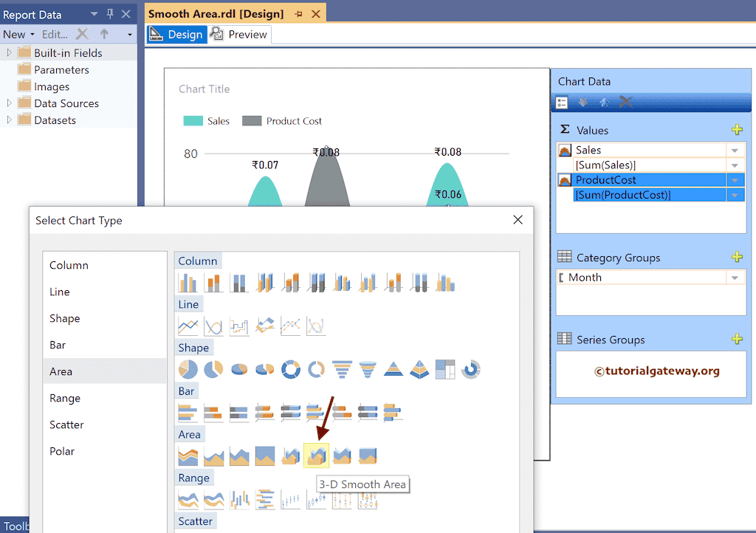This screenshot has height=533, width=756.
Task: Select the Month category group field
Action: tap(642, 278)
